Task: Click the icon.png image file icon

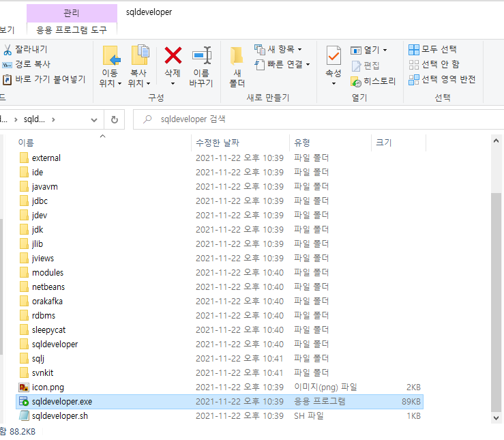Action: (x=24, y=387)
